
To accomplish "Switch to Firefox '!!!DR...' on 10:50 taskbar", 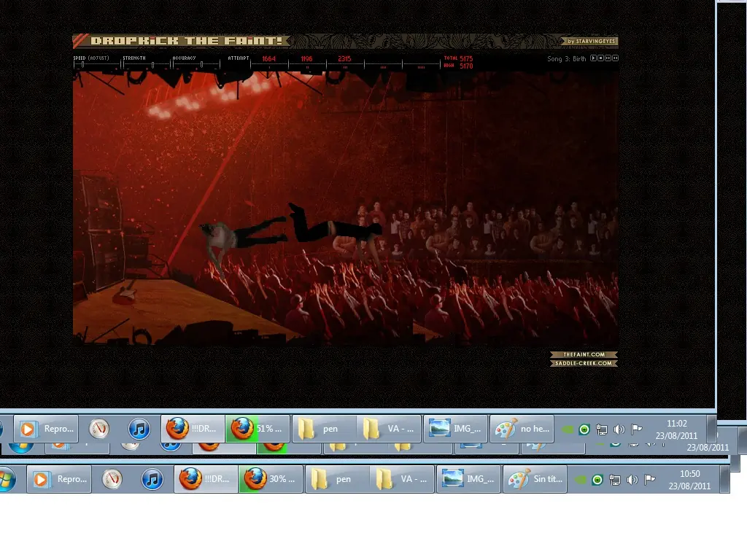I will coord(206,479).
